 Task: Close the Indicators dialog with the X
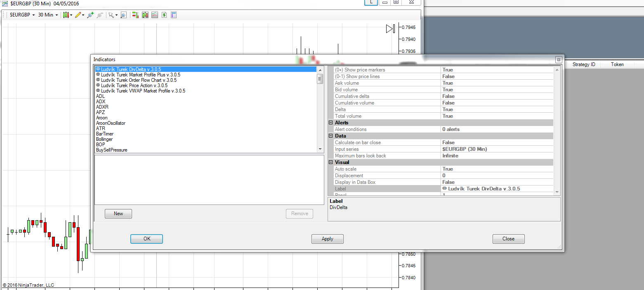click(558, 59)
